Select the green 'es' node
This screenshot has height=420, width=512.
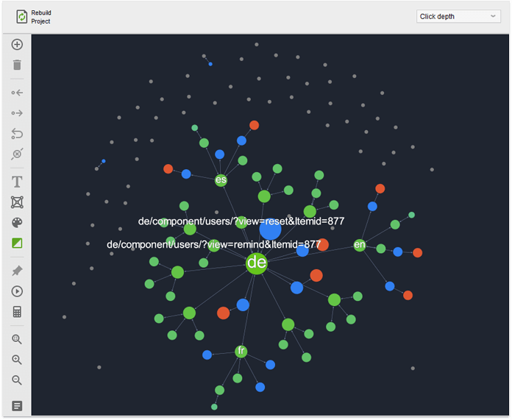(x=221, y=180)
